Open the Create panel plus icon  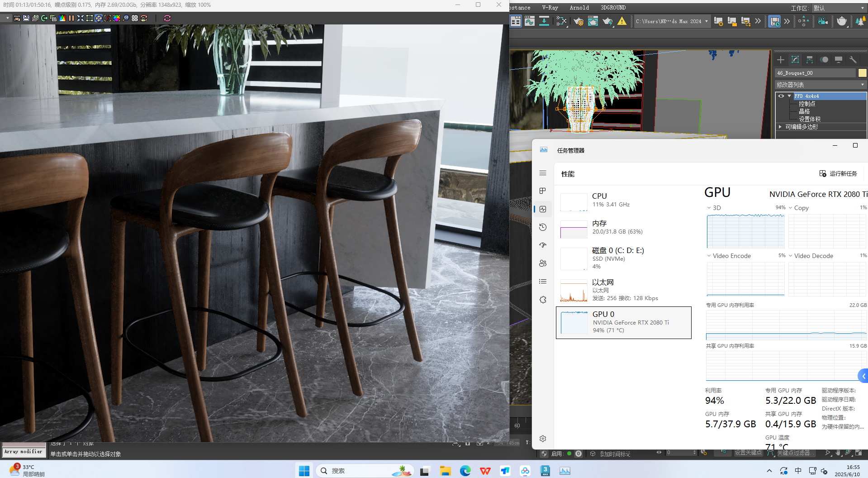[x=781, y=60]
